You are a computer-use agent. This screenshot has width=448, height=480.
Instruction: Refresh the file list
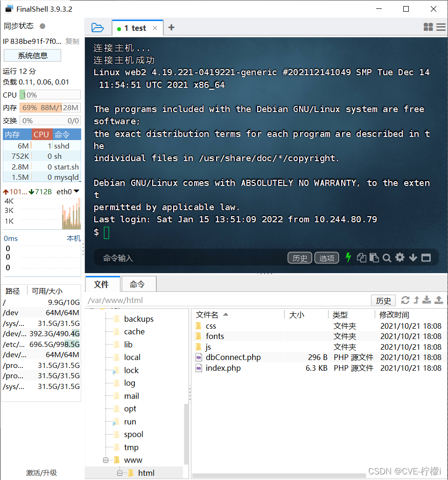(405, 300)
